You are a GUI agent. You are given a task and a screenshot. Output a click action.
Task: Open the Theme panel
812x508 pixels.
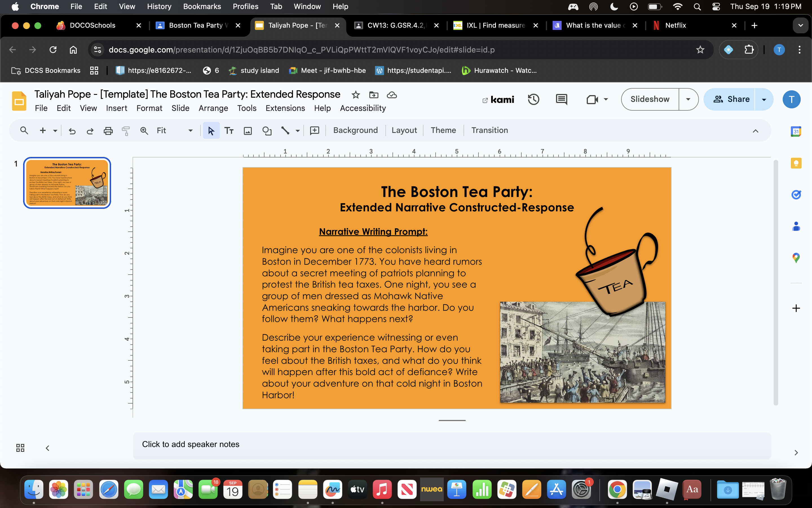tap(443, 130)
